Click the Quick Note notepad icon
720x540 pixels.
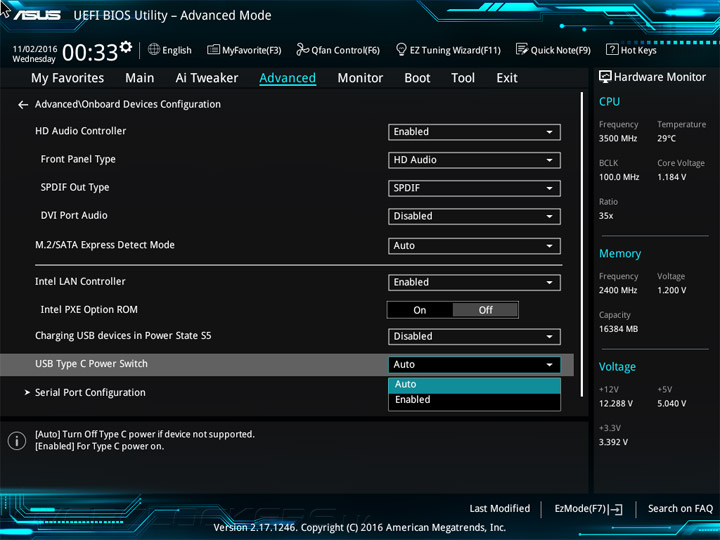(x=522, y=49)
